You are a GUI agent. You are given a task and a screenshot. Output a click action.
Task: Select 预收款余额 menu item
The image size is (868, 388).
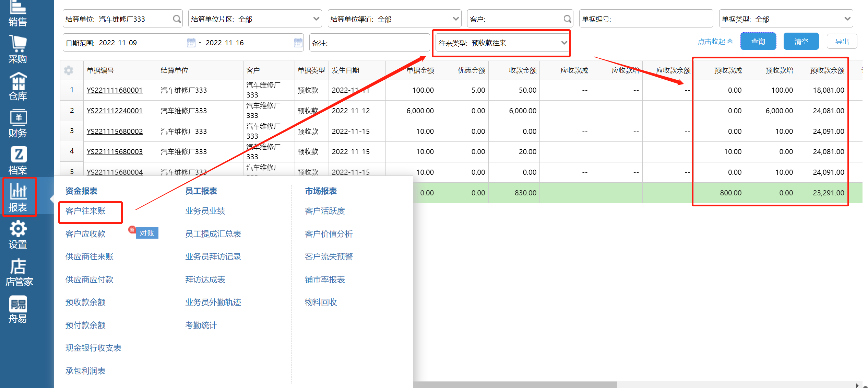(x=85, y=302)
